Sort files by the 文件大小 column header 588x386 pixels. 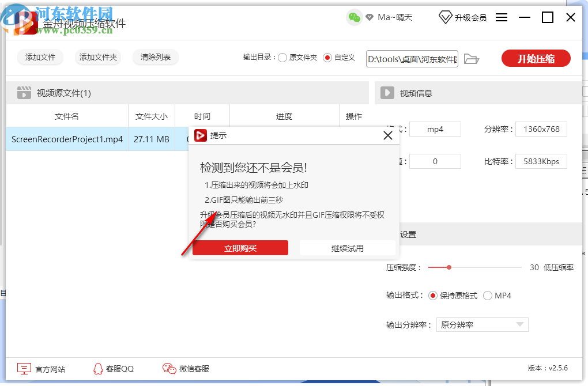coord(153,115)
